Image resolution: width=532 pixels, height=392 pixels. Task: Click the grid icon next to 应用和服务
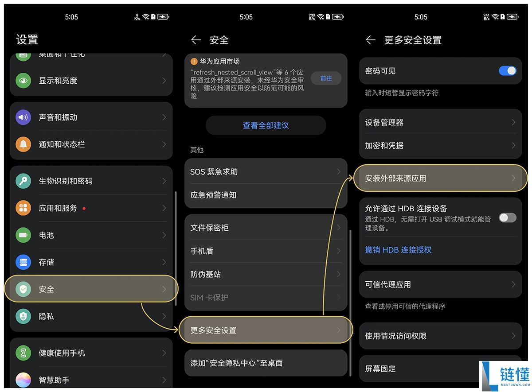(x=23, y=208)
